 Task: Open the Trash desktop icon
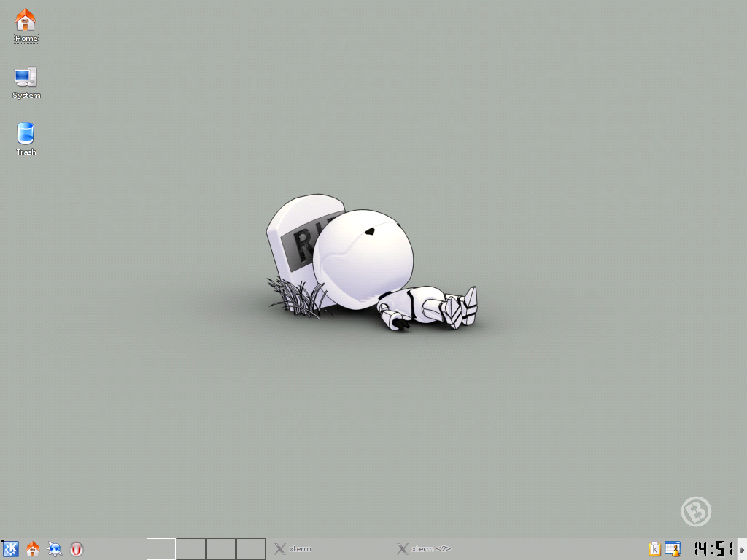(26, 133)
